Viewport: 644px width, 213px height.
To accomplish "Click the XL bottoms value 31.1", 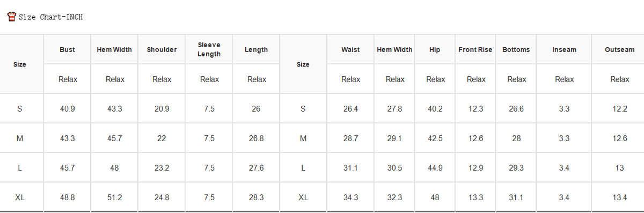I will tap(516, 197).
